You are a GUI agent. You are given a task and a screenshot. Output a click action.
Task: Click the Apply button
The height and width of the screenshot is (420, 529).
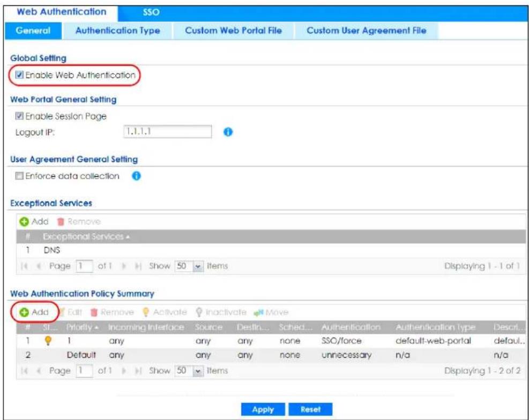click(x=263, y=409)
